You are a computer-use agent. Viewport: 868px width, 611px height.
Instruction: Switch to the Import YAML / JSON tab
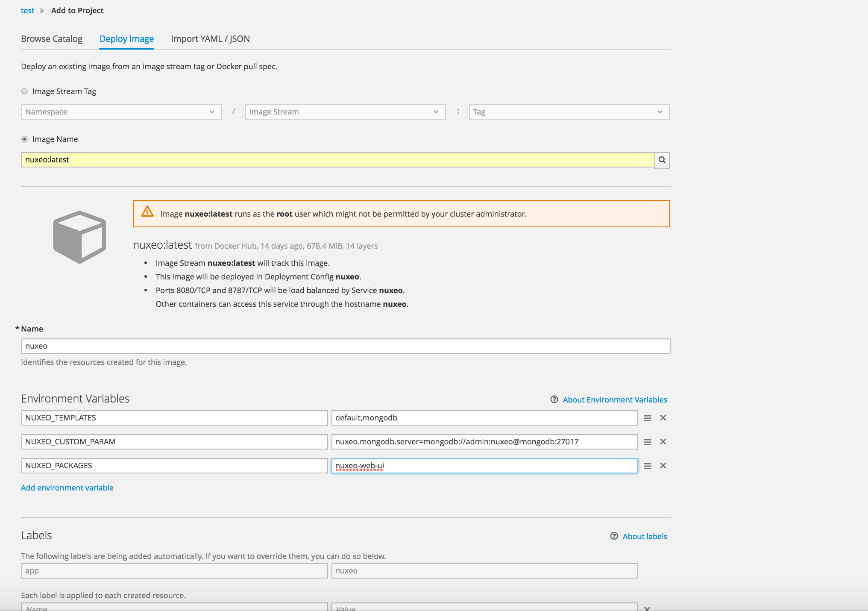(210, 39)
